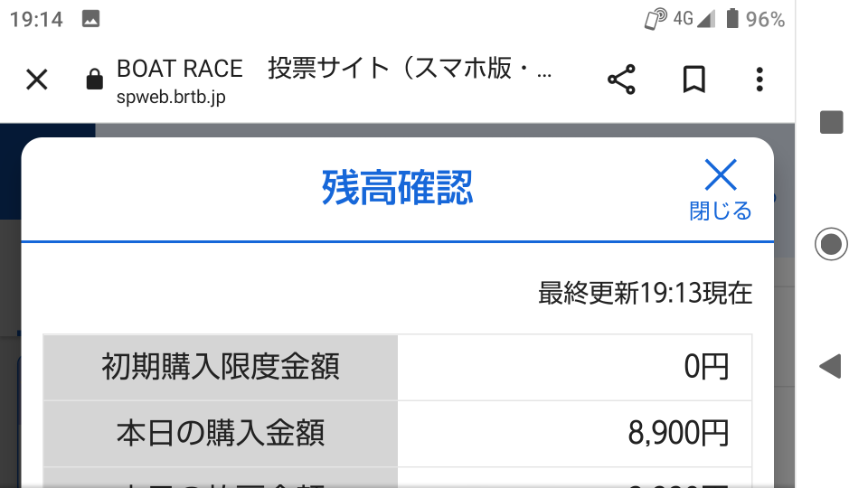
Task: Open the three-dot browser menu
Action: [x=759, y=80]
